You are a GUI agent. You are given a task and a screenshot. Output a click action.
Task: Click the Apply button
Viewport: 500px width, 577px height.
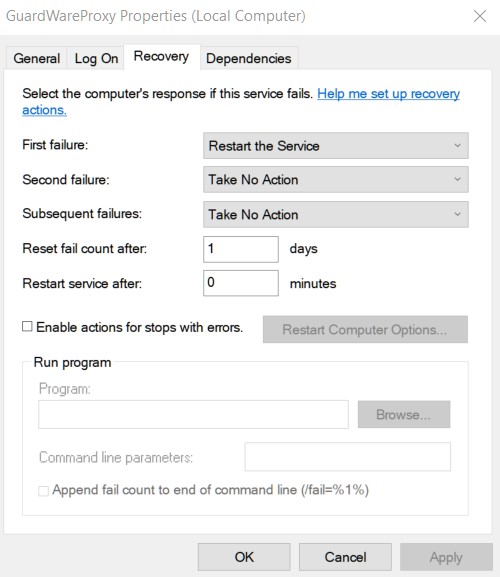point(446,557)
